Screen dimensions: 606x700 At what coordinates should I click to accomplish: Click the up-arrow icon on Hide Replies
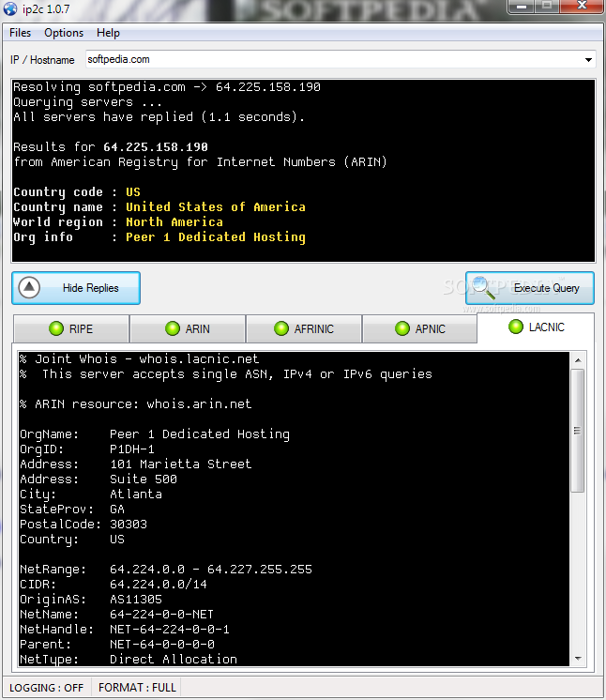[x=29, y=287]
